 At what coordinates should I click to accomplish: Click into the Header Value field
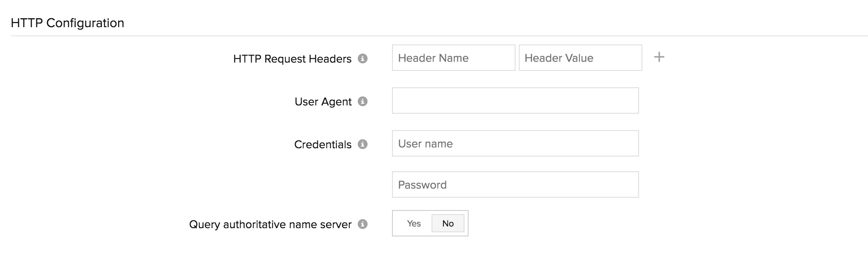(580, 58)
